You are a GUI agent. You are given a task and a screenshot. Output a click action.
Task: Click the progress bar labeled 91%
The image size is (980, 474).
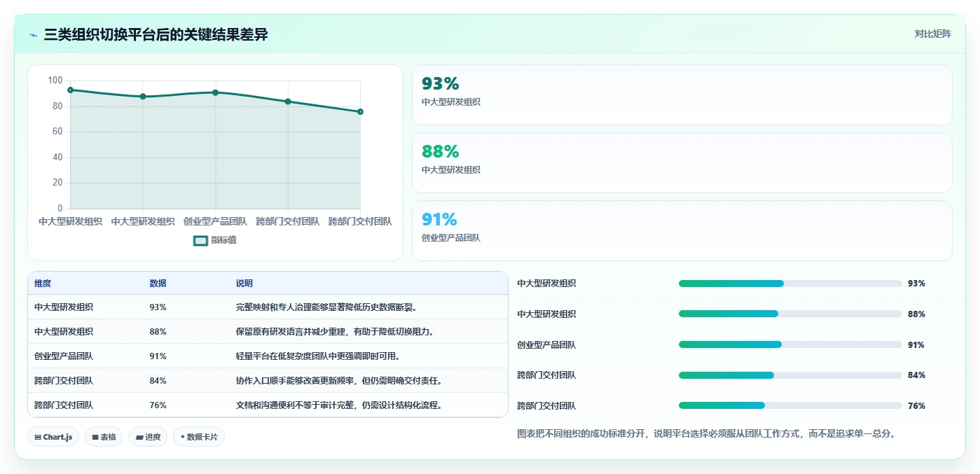pos(790,344)
